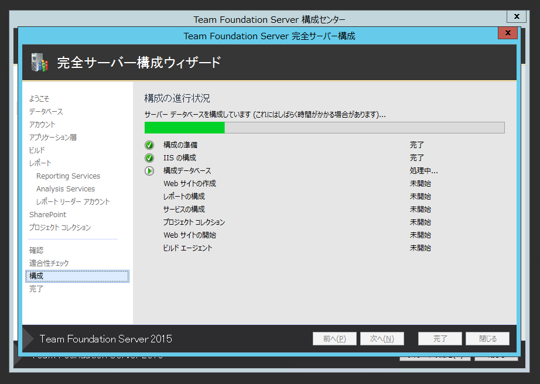Click the triangle icon beside Team Foundation Server 2015
540x384 pixels.
(28, 339)
